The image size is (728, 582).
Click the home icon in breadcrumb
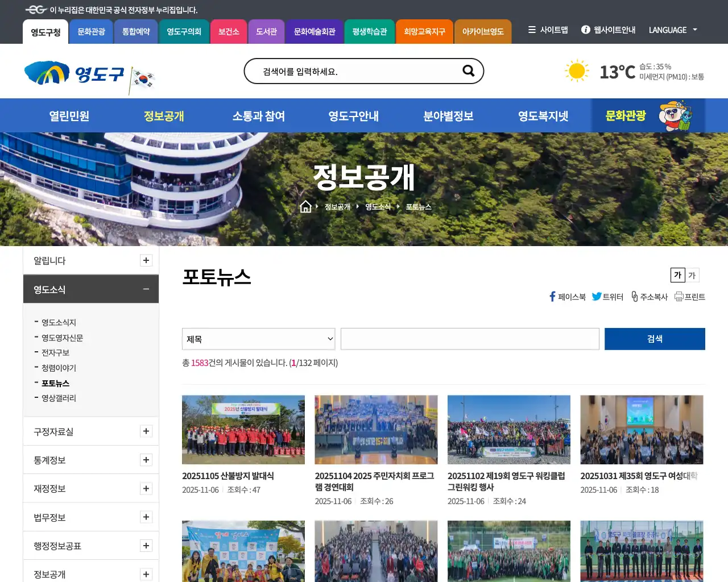[305, 207]
